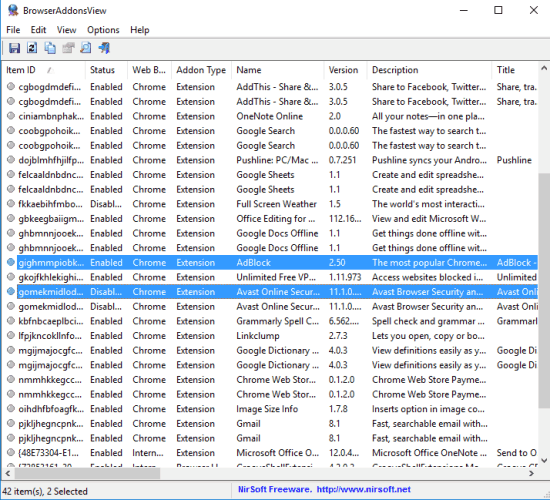This screenshot has height=500, width=550.
Task: Select the Unlimited Free VP name cell
Action: (x=276, y=277)
